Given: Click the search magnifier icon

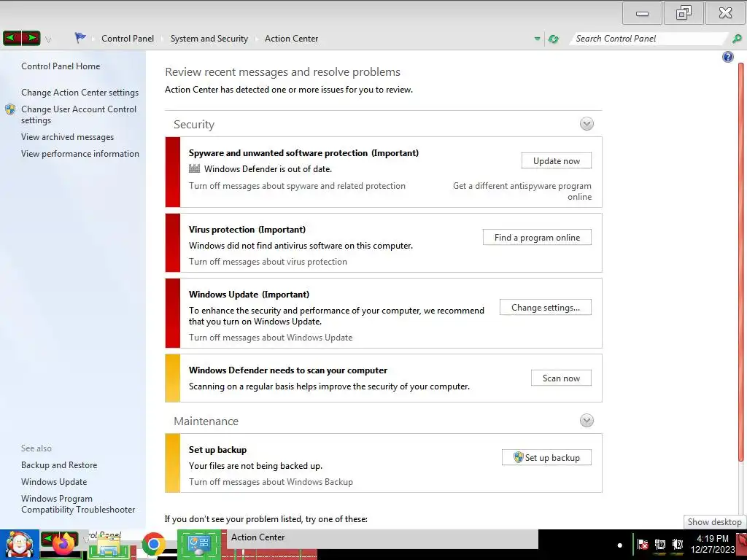Looking at the screenshot, I should point(737,39).
